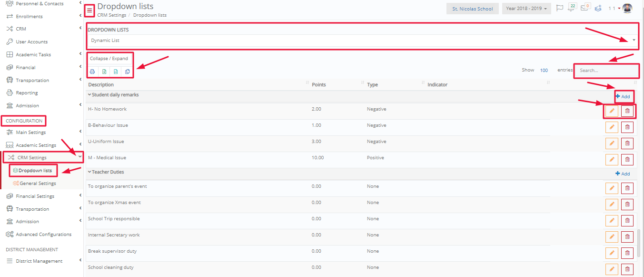The height and width of the screenshot is (277, 644).
Task: Follow the CRM Settings breadcrumb link
Action: pyautogui.click(x=112, y=15)
